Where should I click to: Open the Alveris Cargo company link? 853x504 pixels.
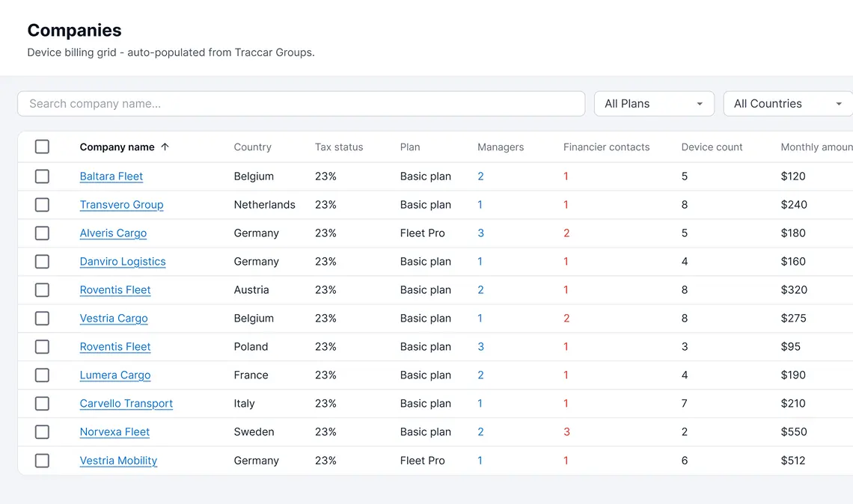[113, 233]
